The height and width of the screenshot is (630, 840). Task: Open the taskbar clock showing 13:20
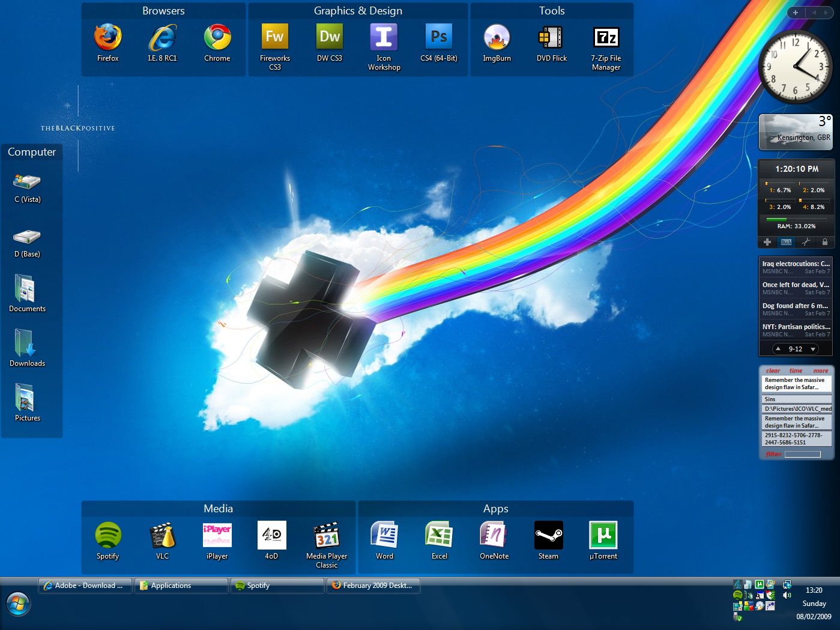point(814,590)
